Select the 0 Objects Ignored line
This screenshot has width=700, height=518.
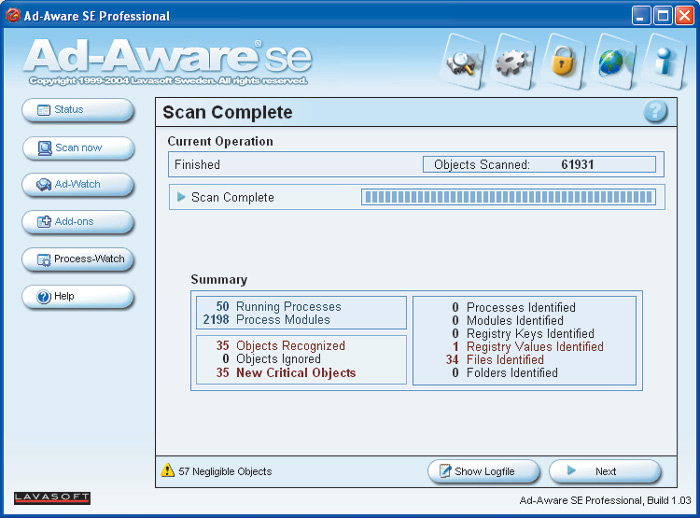pyautogui.click(x=271, y=359)
